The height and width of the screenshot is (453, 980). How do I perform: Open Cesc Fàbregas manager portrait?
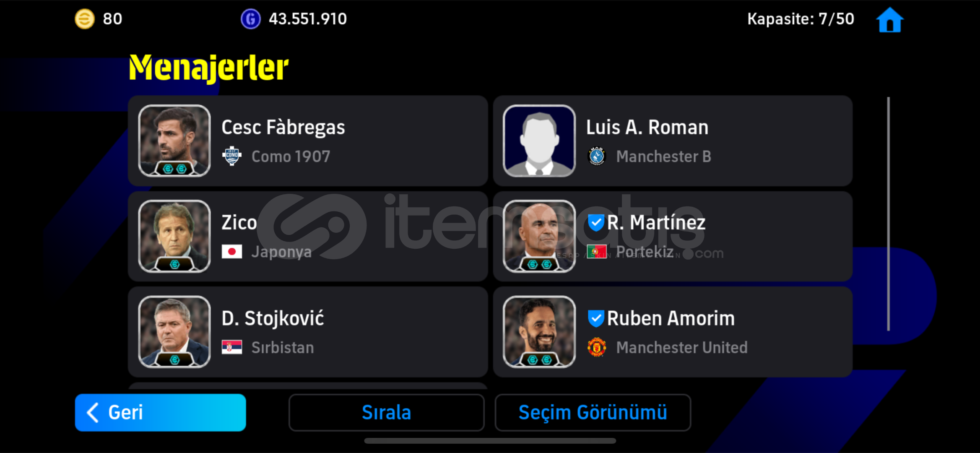tap(174, 141)
